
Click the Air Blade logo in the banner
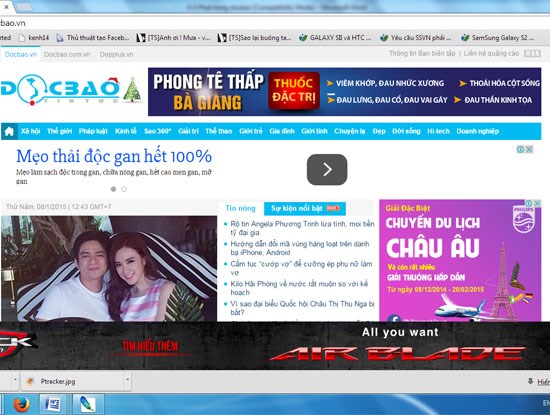398,353
